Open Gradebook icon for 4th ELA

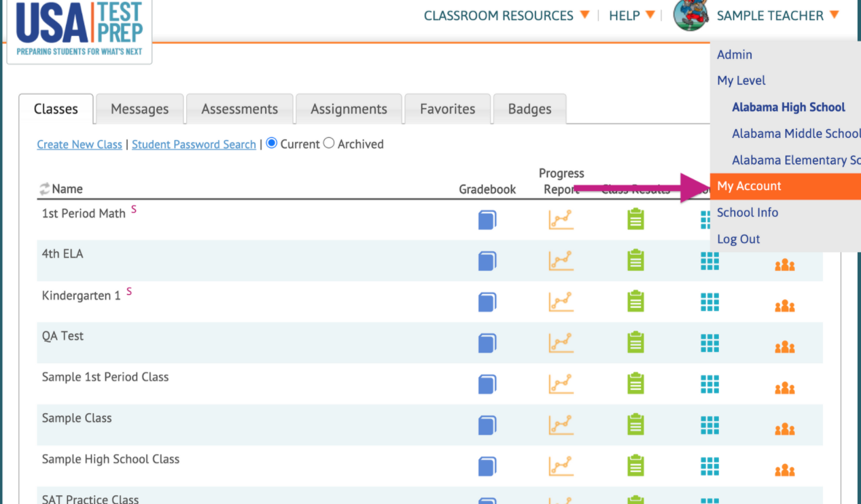487,261
